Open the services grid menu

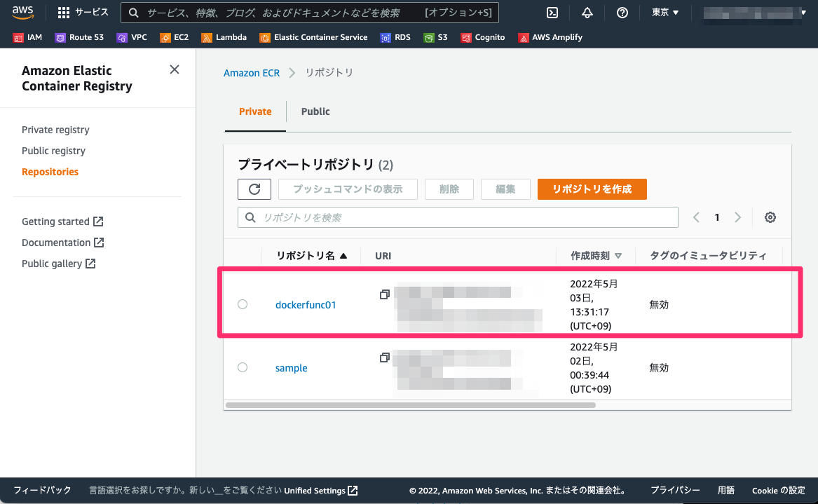[83, 12]
